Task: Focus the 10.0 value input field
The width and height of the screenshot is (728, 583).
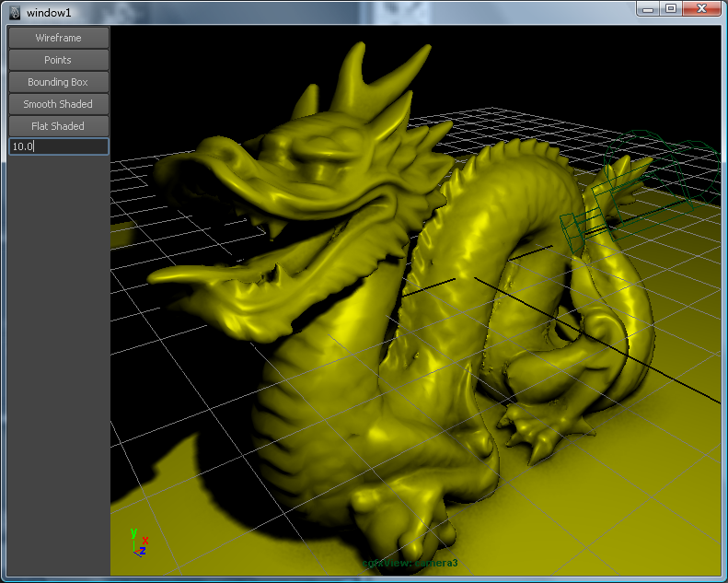Action: (59, 146)
